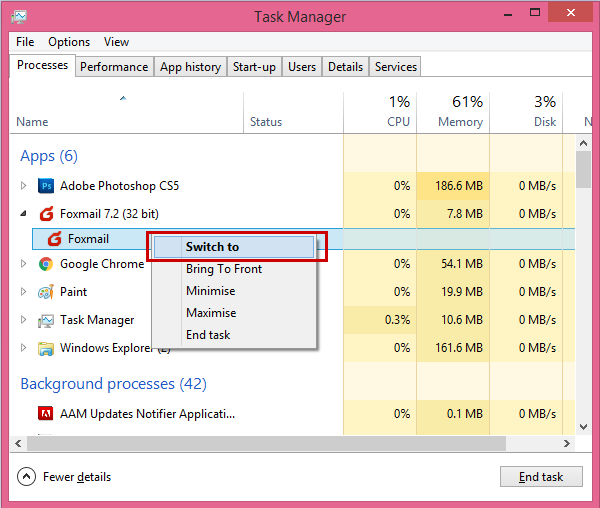This screenshot has width=600, height=508.
Task: Switch to the Performance tab
Action: 114,67
